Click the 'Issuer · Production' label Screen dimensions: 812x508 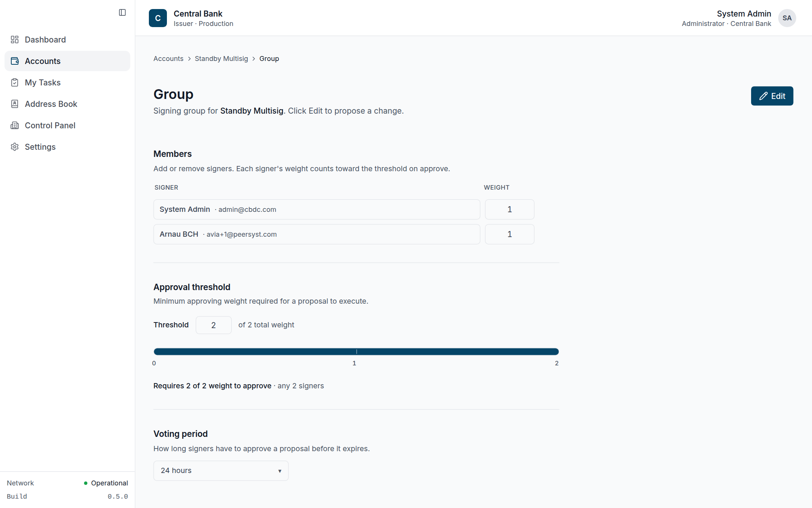click(203, 24)
